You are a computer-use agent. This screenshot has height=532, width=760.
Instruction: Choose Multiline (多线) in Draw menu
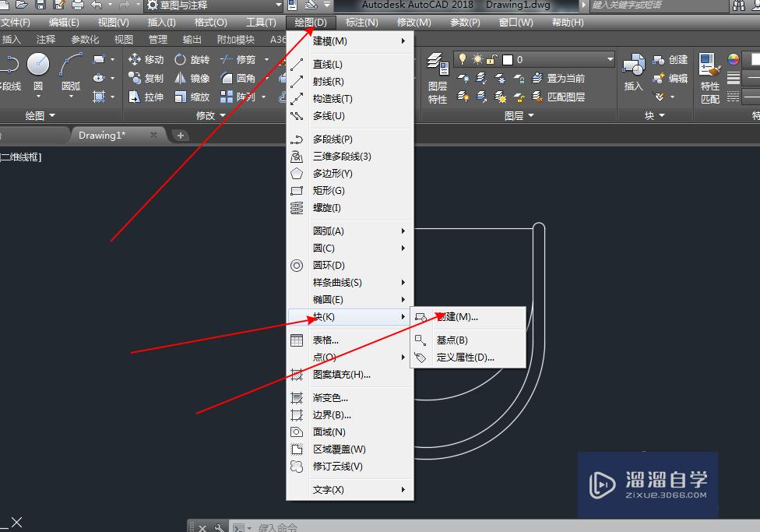coord(350,116)
